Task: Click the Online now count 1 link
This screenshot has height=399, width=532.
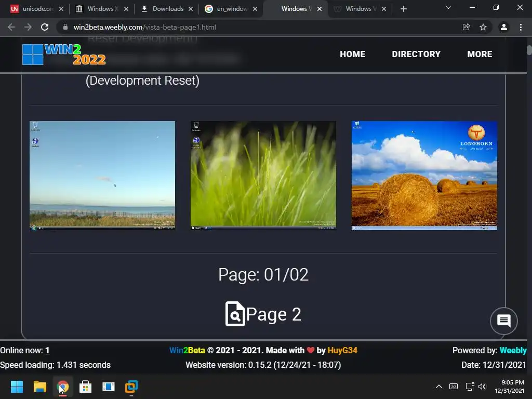Action: [x=47, y=351]
